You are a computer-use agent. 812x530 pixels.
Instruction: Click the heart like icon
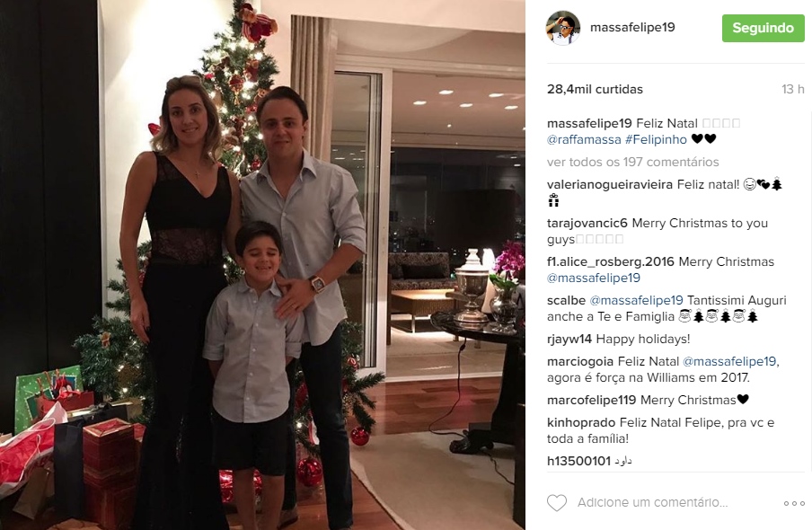click(x=557, y=502)
